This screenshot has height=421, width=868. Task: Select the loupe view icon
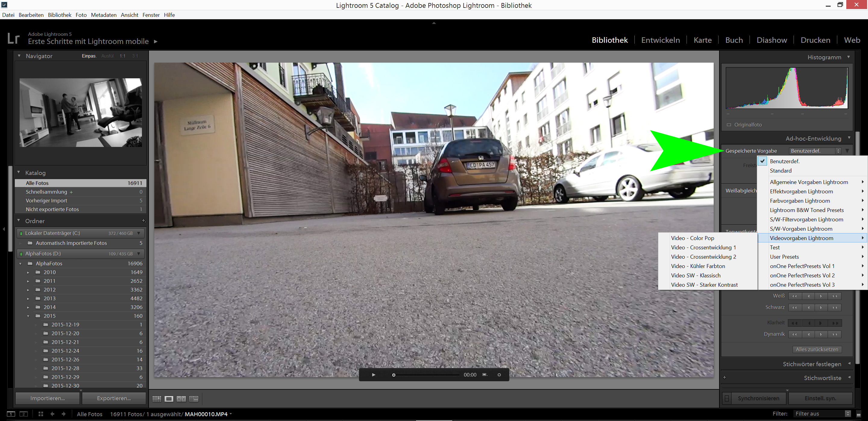[x=169, y=399]
